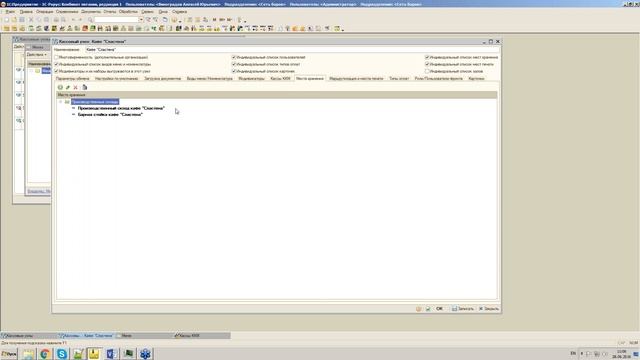The width and height of the screenshot is (640, 360).
Task: Open the main toolbar search combo box dropdown
Action: coord(141,20)
